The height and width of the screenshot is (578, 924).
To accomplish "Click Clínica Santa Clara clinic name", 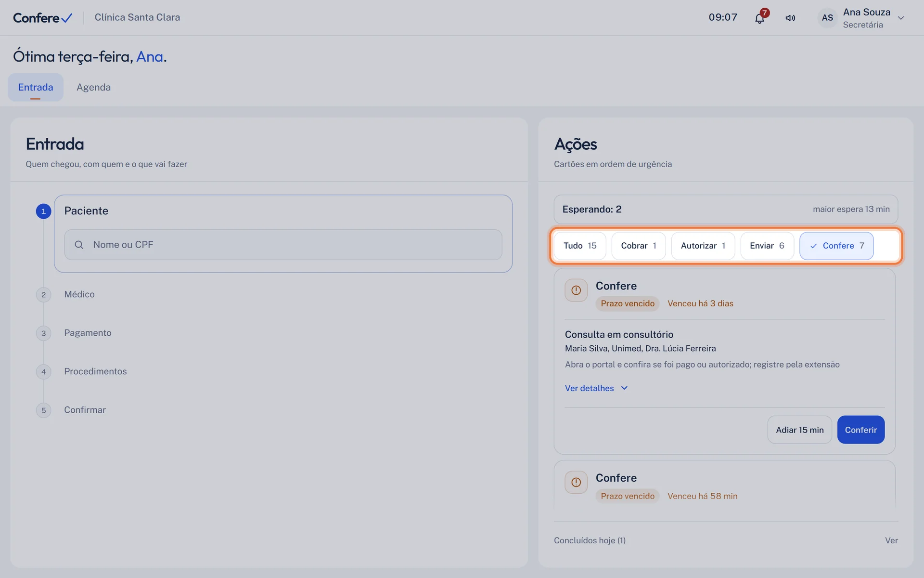I will (x=137, y=17).
